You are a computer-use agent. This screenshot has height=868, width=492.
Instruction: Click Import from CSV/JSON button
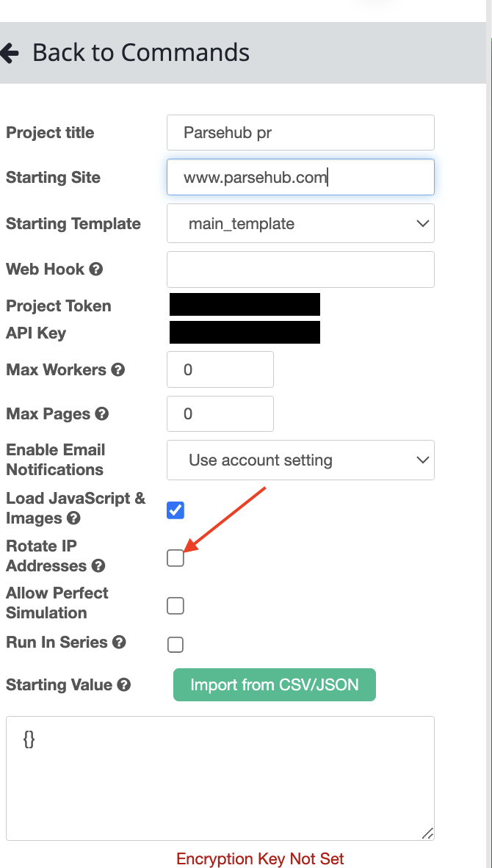[x=274, y=685]
